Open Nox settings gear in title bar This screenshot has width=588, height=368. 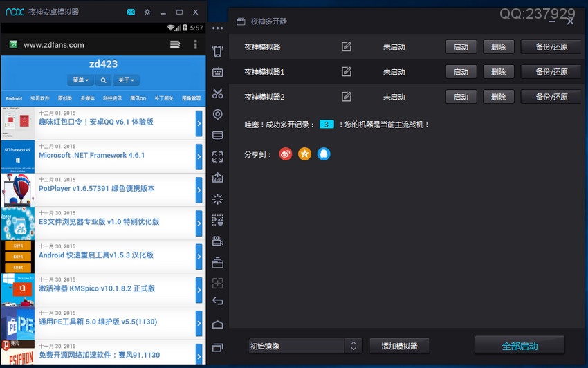click(x=147, y=12)
